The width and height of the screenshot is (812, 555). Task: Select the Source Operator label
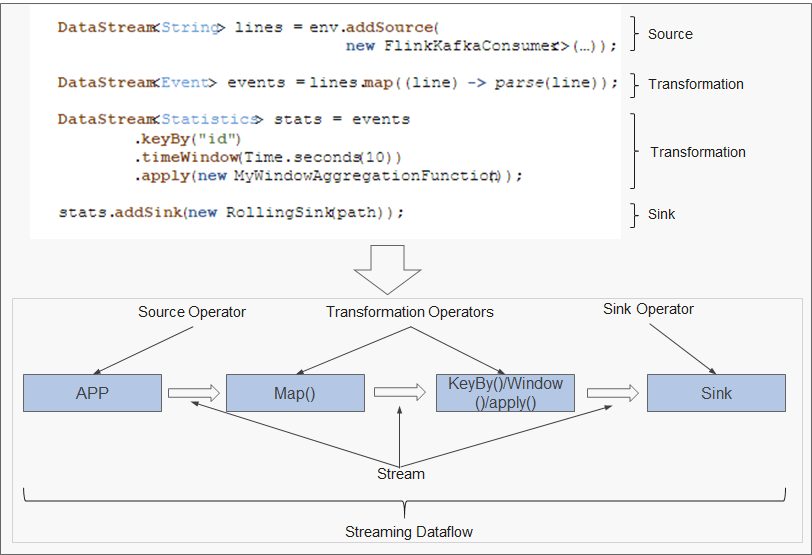[192, 312]
